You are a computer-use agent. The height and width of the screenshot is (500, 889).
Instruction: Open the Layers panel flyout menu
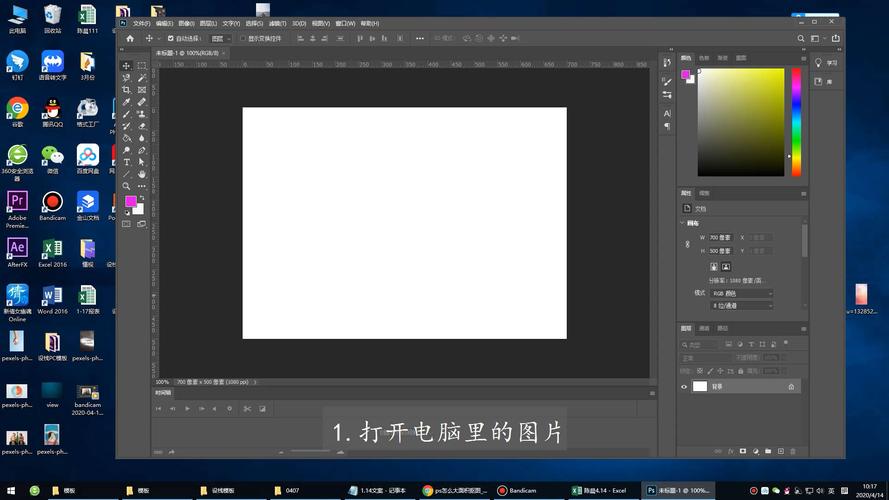[x=803, y=329]
